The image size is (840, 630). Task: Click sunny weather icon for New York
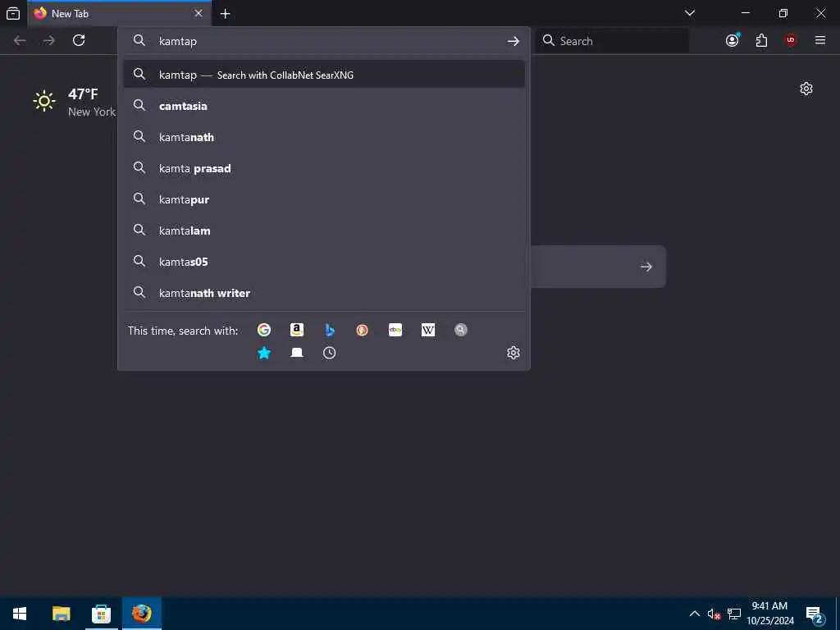44,101
